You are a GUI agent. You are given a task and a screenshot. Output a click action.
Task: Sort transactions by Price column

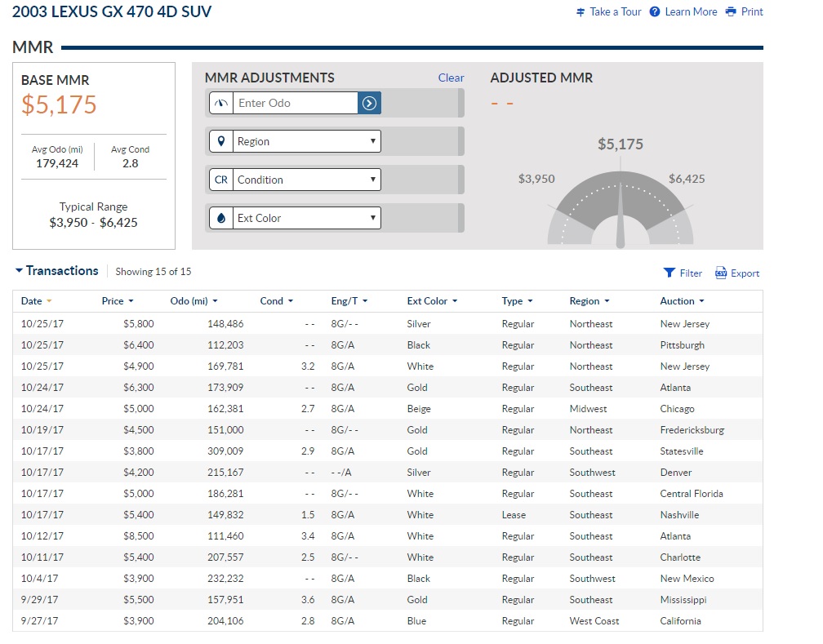pos(118,300)
